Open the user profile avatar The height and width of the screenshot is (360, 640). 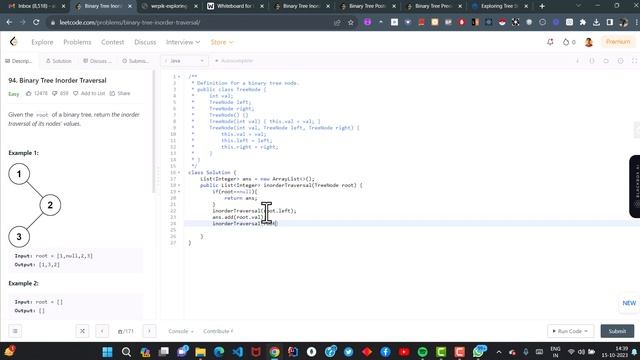click(589, 42)
